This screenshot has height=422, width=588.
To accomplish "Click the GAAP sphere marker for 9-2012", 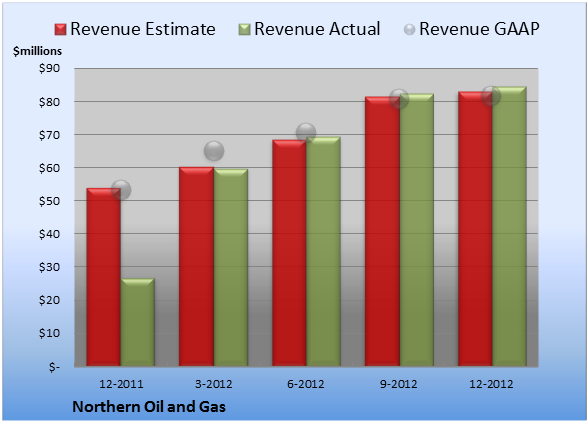I will 399,99.
